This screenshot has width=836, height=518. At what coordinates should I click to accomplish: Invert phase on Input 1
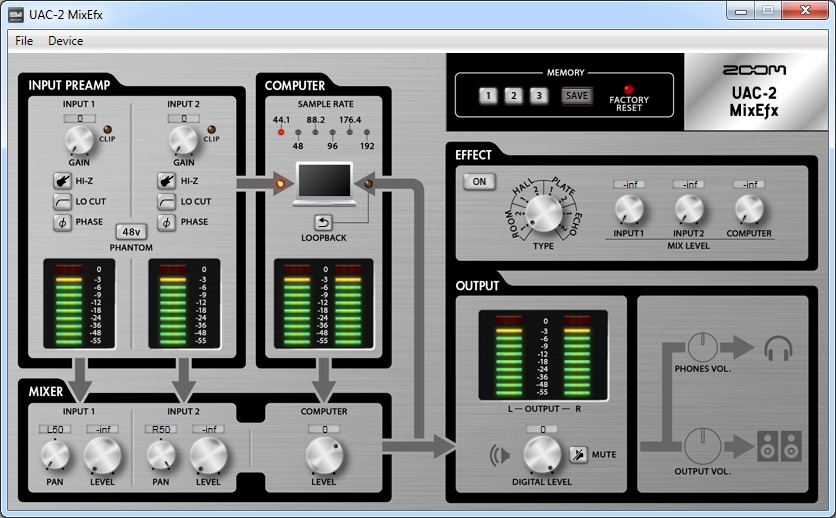point(62,222)
